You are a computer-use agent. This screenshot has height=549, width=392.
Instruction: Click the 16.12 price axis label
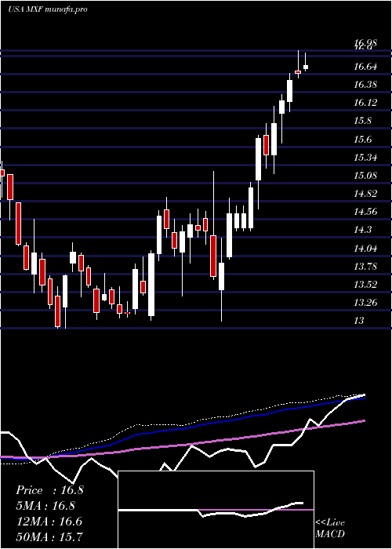pos(365,103)
